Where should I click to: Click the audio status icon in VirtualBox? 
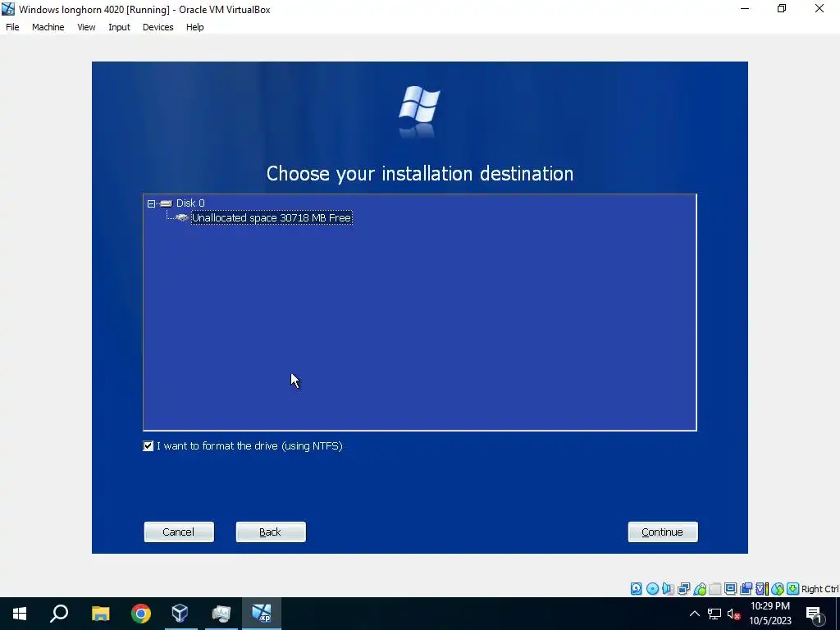(668, 589)
